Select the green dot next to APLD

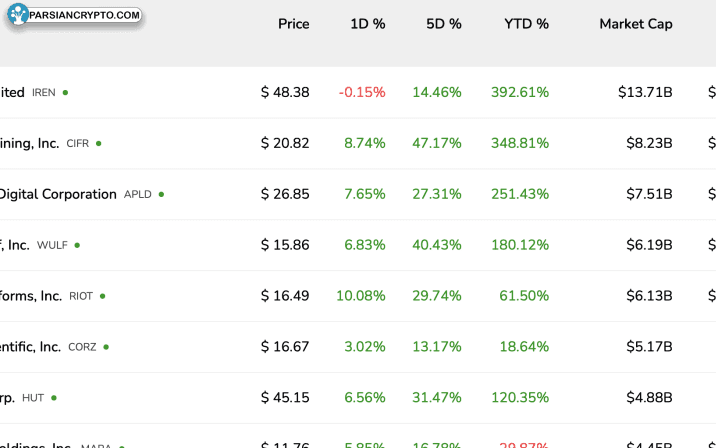[x=161, y=194]
